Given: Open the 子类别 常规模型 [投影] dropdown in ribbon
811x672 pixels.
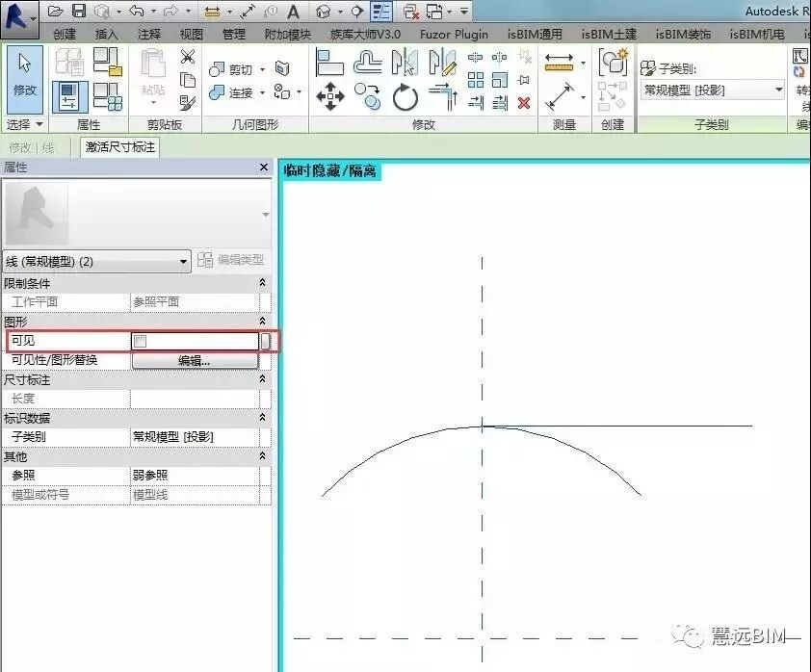Looking at the screenshot, I should pyautogui.click(x=713, y=90).
